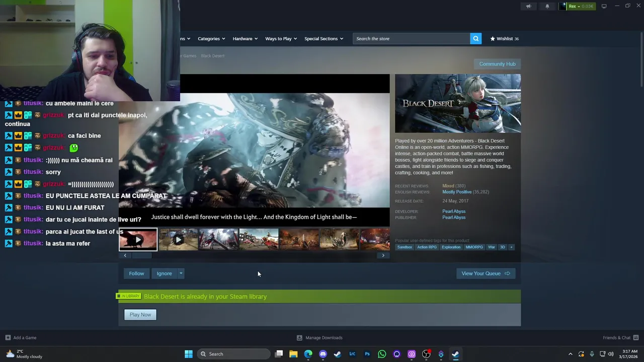Click Play Now button
The height and width of the screenshot is (362, 644).
coord(140,315)
